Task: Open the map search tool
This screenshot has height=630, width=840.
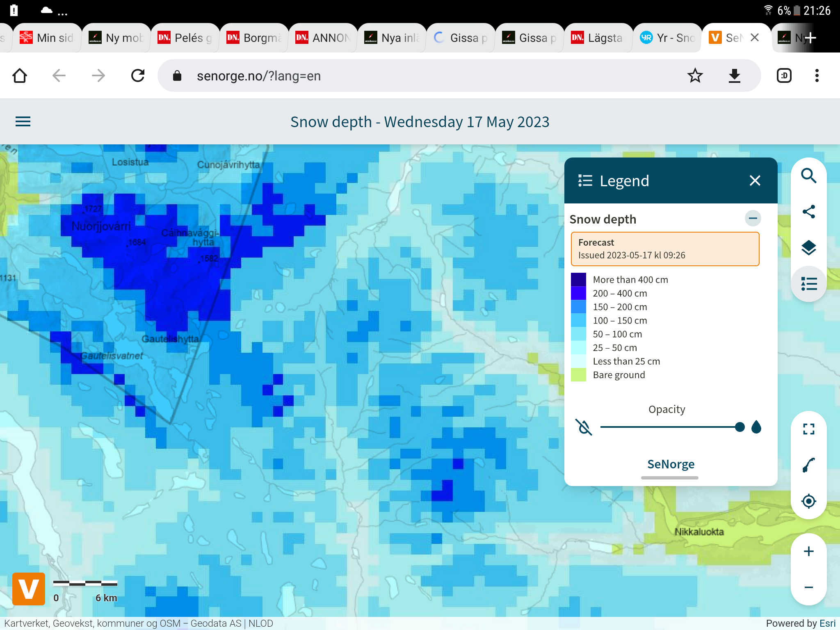Action: (x=808, y=176)
